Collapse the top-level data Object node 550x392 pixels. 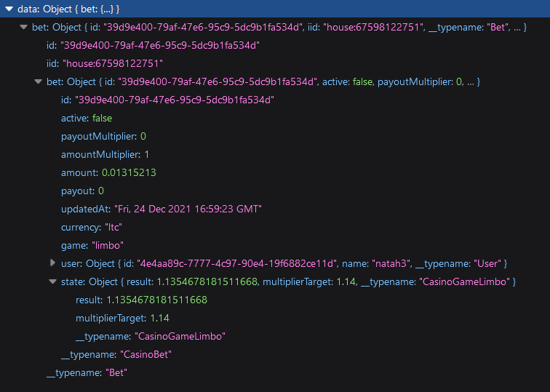pos(9,9)
